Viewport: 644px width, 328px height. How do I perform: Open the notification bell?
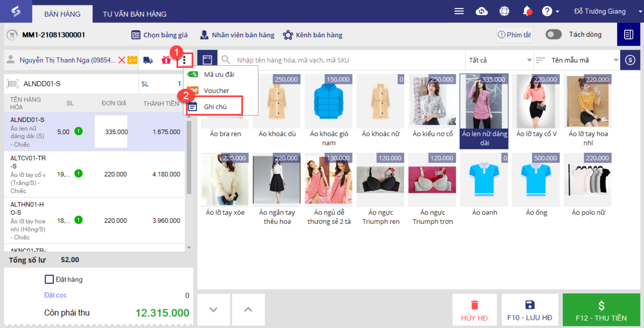[527, 11]
